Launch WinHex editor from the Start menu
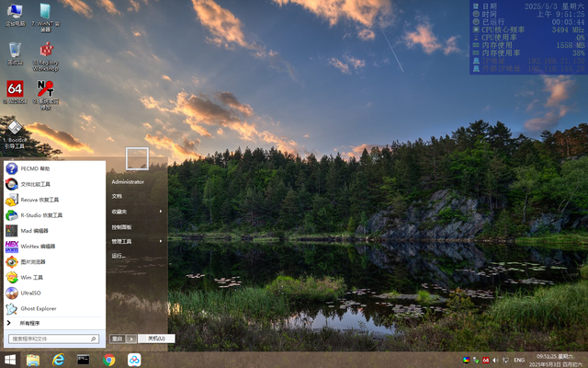588x368 pixels. (x=54, y=247)
